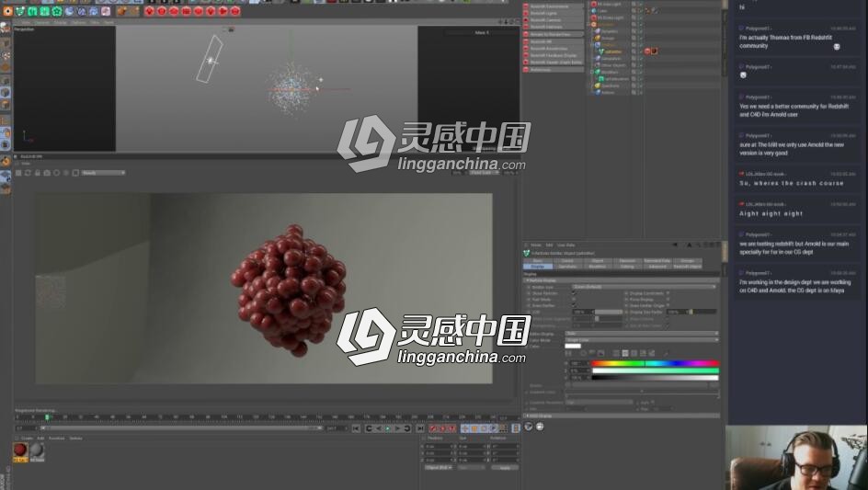
Task: Click Redshift Feedback Display menu entry
Action: point(553,55)
